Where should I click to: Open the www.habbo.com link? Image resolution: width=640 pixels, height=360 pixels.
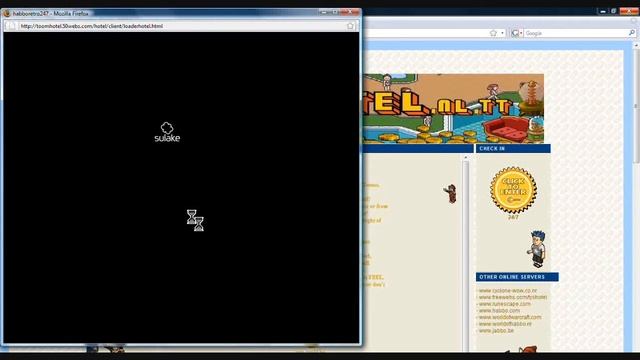pos(499,310)
